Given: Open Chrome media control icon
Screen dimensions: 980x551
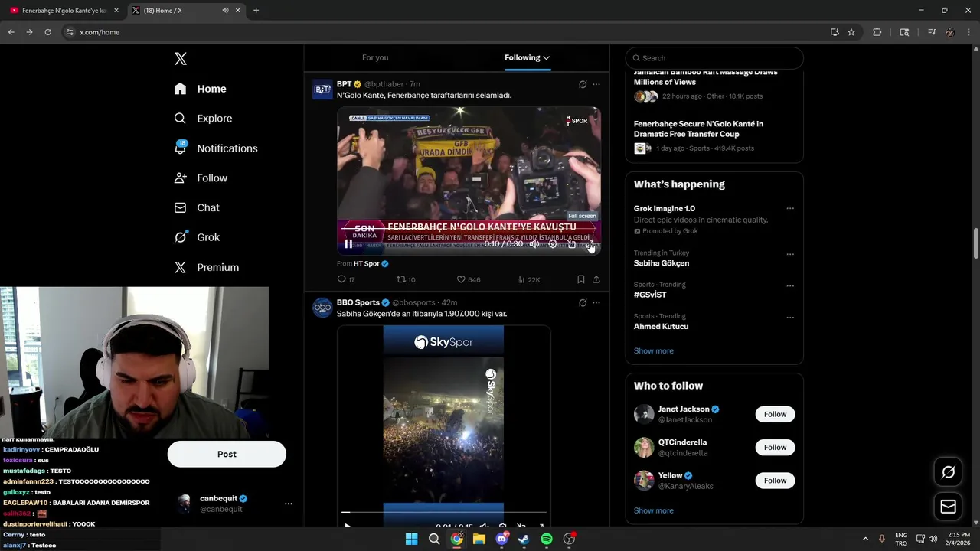Looking at the screenshot, I should click(x=932, y=32).
